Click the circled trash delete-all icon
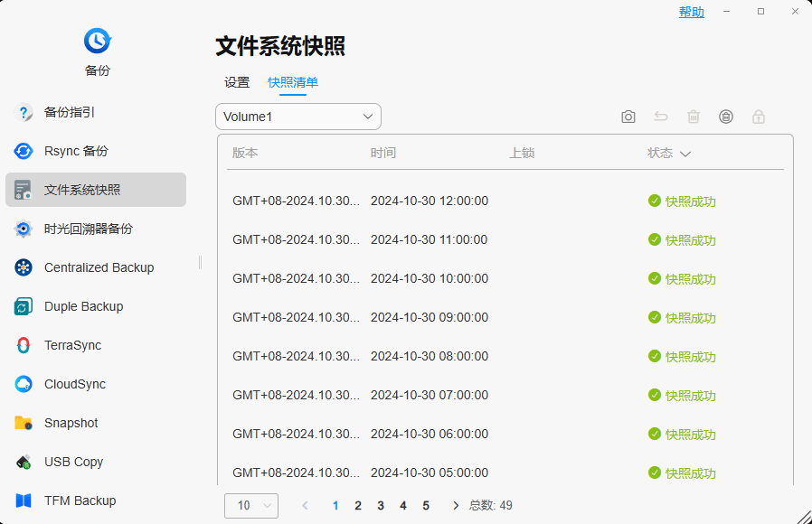Image resolution: width=812 pixels, height=524 pixels. [x=726, y=117]
